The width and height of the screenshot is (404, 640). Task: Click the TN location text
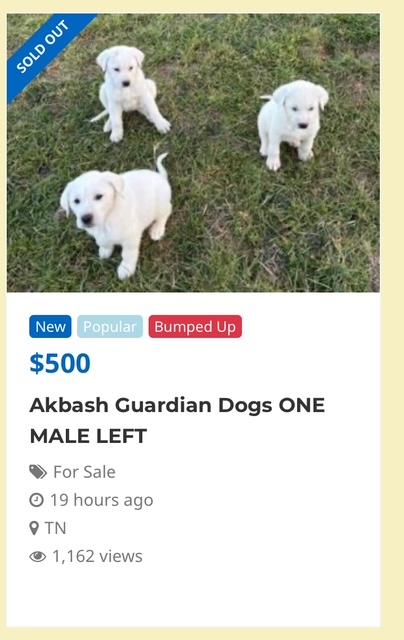[x=55, y=528]
